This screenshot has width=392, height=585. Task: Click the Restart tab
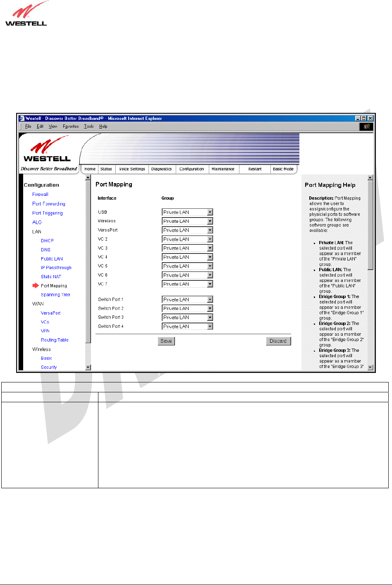[x=255, y=169]
